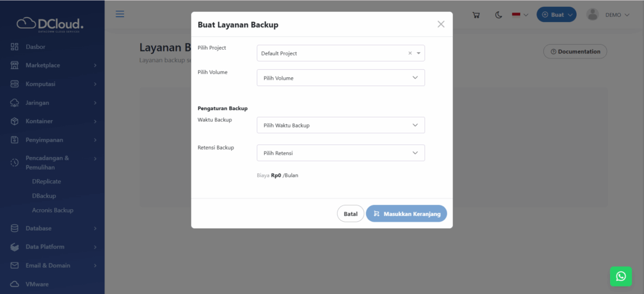Image resolution: width=644 pixels, height=294 pixels.
Task: Close the Buat Layanan Backup dialog
Action: click(441, 24)
